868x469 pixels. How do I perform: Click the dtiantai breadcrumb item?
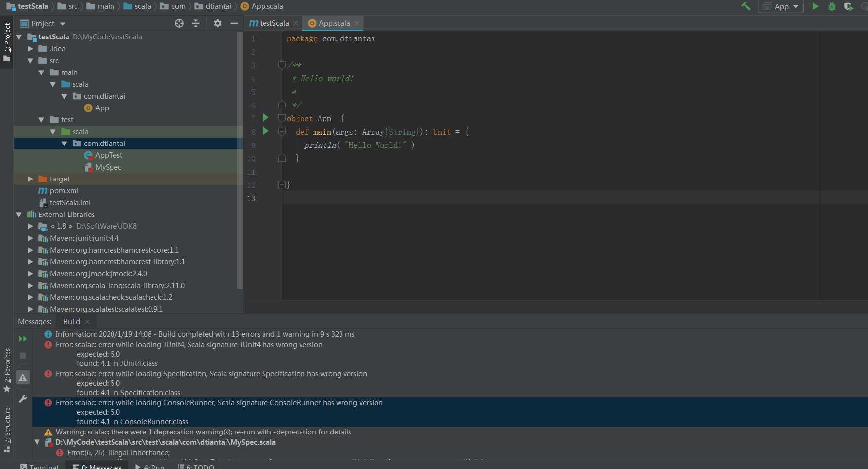213,6
